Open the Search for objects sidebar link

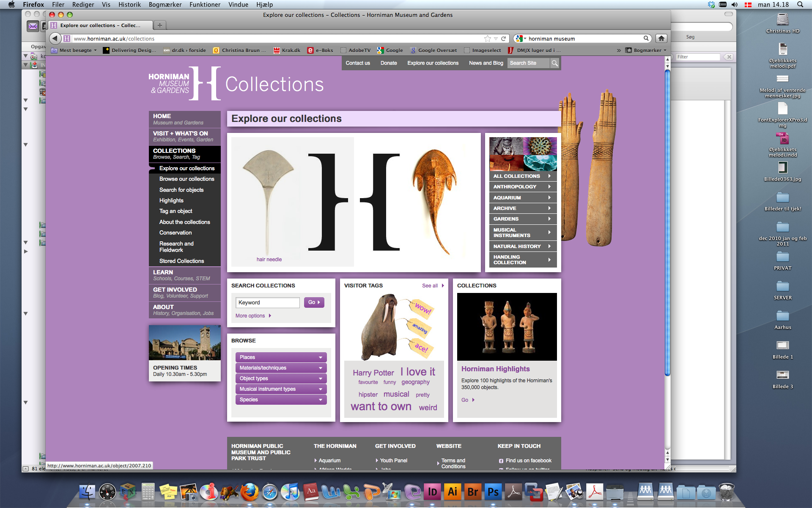(x=181, y=190)
